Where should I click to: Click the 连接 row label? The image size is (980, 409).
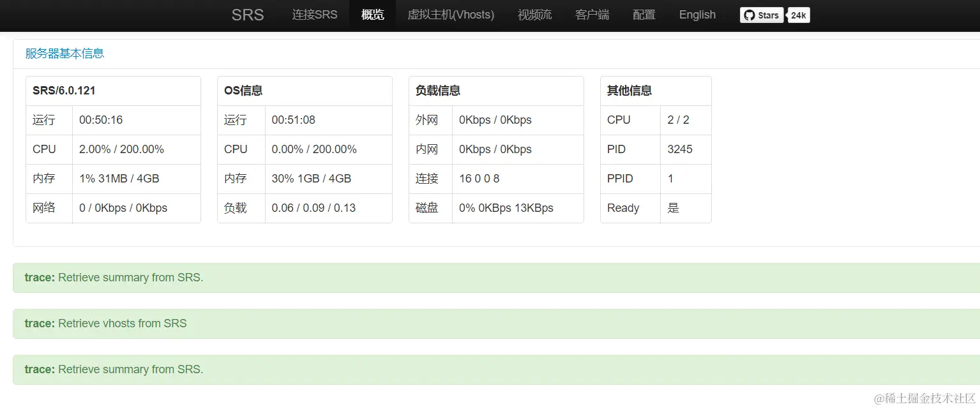(x=427, y=179)
